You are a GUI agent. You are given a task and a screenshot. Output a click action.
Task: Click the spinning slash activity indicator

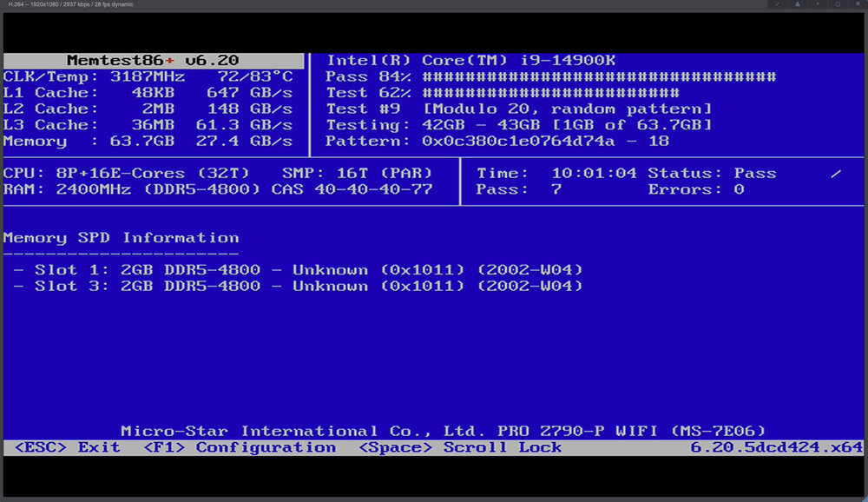click(836, 174)
